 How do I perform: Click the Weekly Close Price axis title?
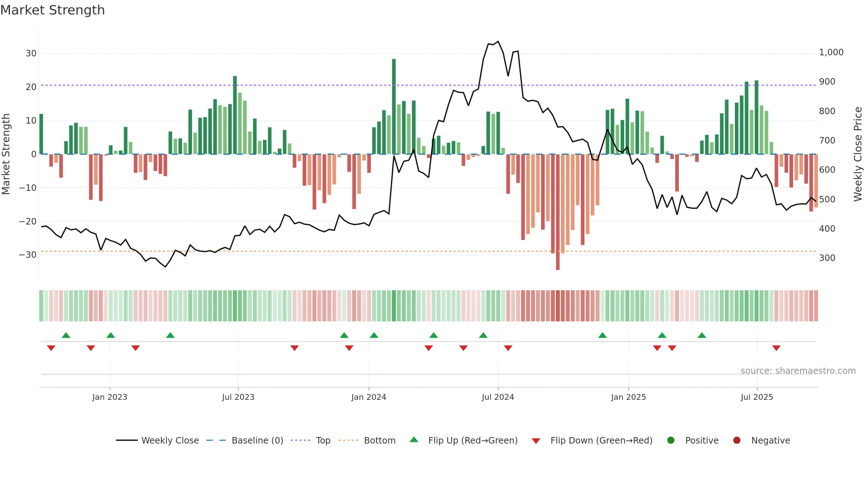click(x=858, y=154)
